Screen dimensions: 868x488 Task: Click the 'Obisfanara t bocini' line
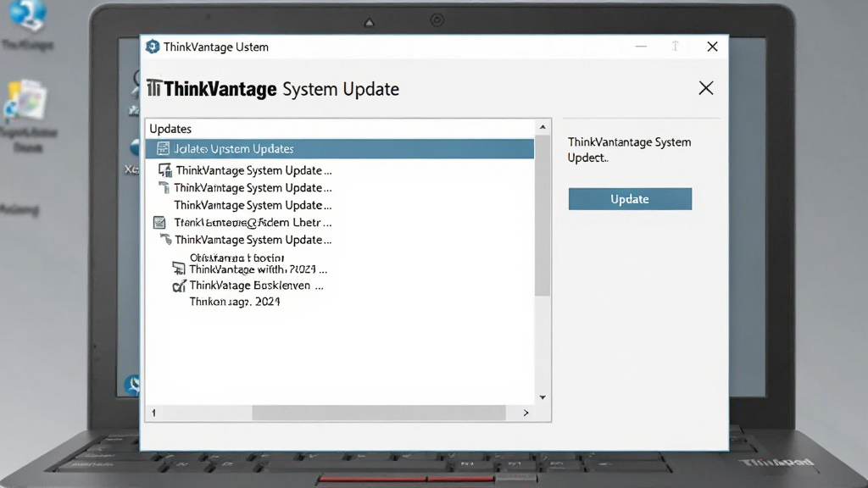pos(237,258)
